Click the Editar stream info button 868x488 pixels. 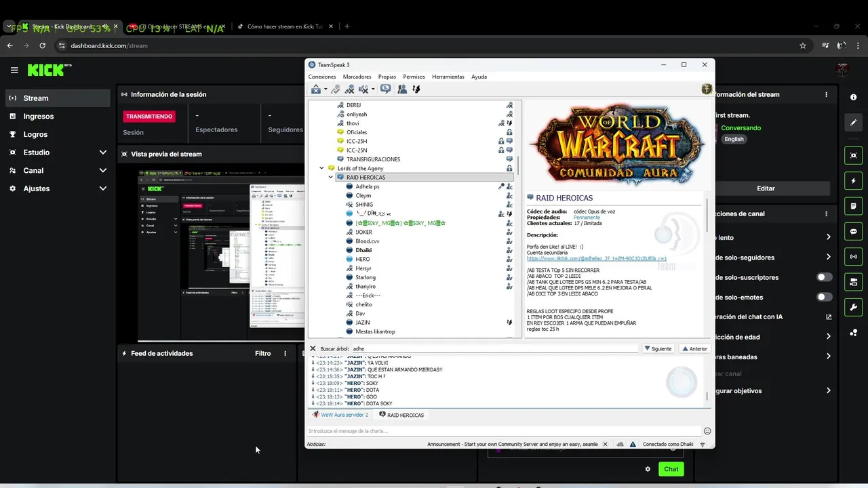click(766, 188)
